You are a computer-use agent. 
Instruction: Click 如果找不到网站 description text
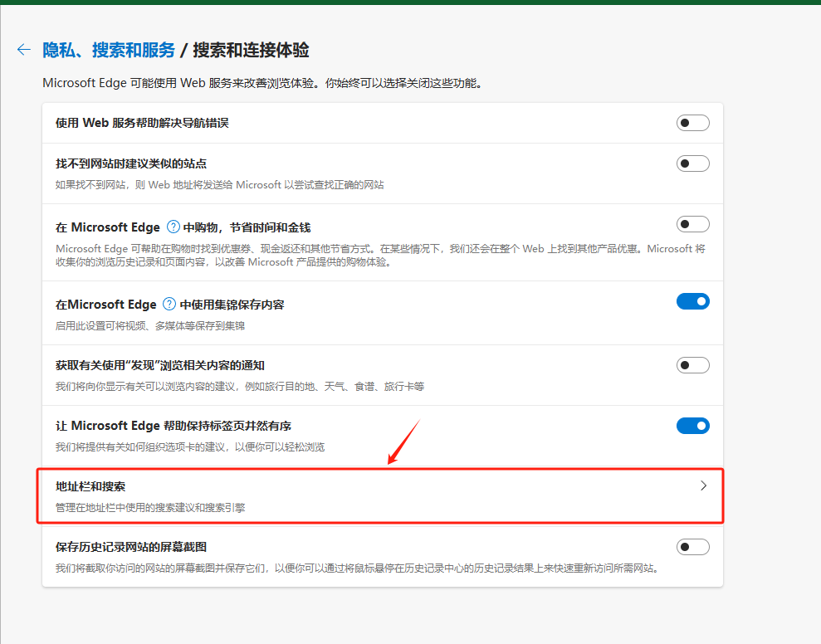[220, 185]
